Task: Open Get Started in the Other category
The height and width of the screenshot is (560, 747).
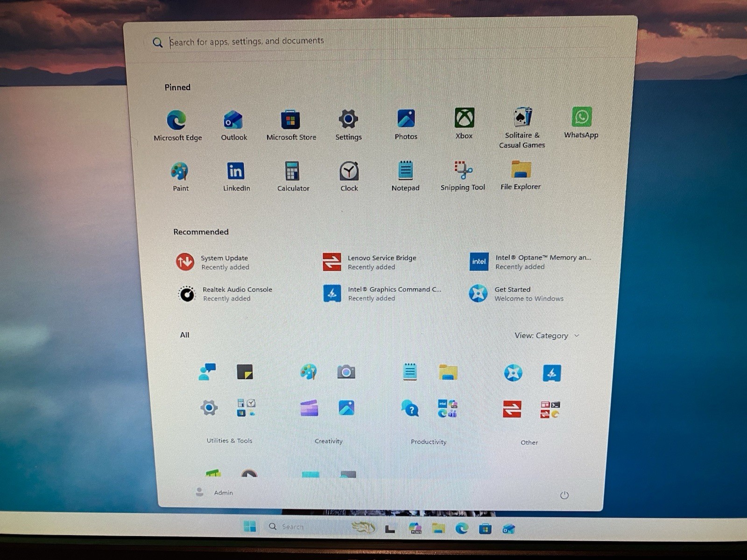Action: pyautogui.click(x=513, y=373)
